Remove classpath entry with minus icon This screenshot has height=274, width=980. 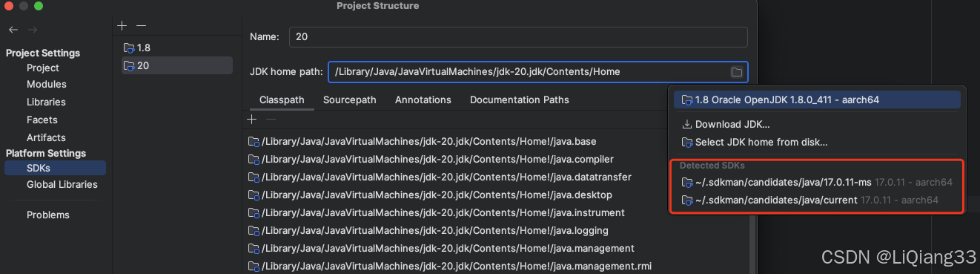click(271, 119)
